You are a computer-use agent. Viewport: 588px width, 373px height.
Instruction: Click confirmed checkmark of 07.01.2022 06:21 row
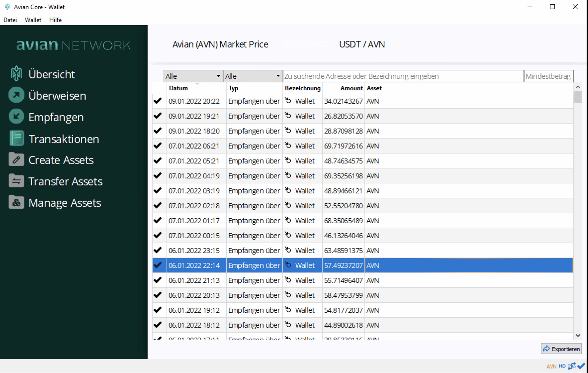pyautogui.click(x=158, y=146)
